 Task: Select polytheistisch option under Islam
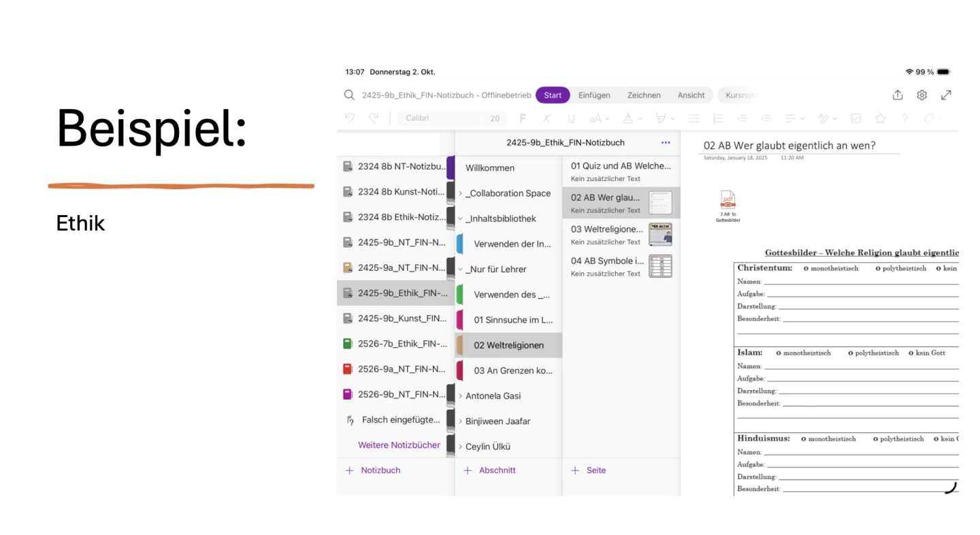point(851,353)
